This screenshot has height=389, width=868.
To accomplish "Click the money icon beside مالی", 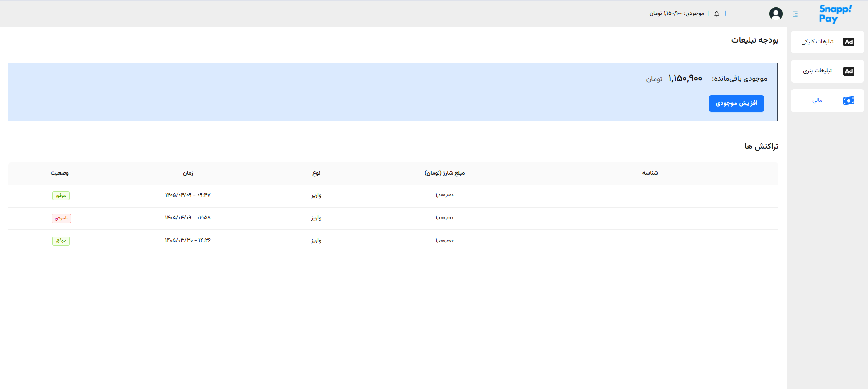I will (849, 100).
